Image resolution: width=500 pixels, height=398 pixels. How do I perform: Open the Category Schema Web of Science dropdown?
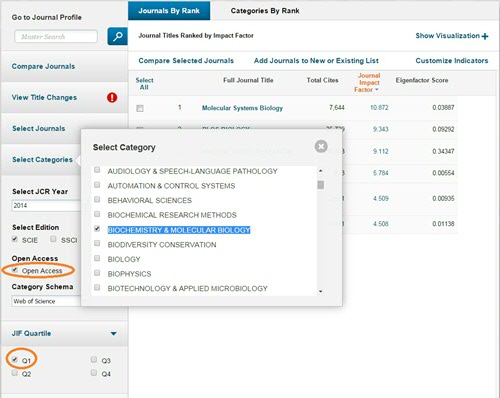[46, 301]
